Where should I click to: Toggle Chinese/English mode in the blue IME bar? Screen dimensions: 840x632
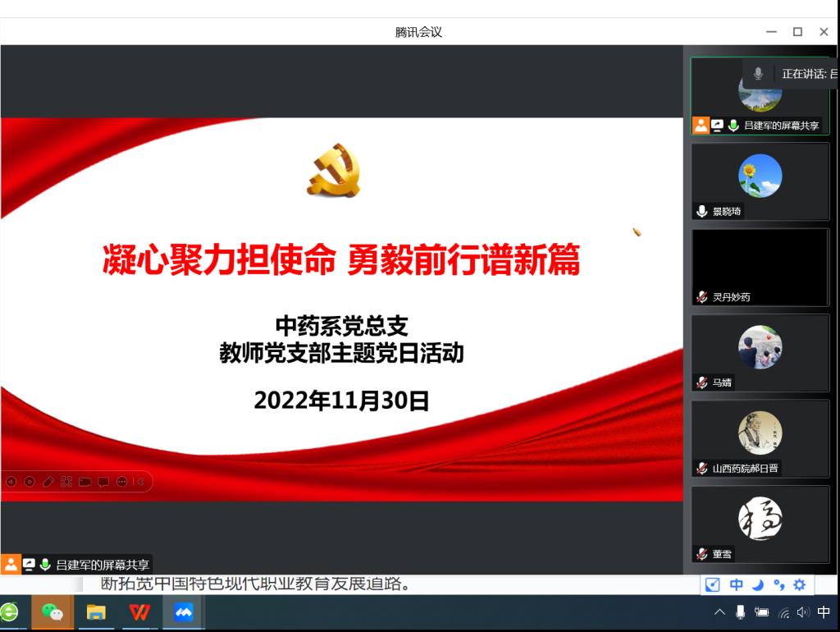pos(736,585)
